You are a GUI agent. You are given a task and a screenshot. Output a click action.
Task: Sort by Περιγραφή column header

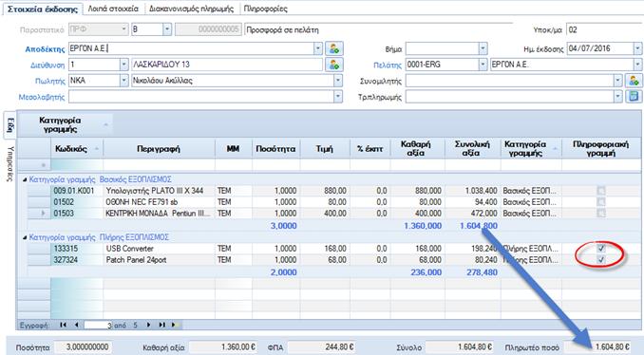click(159, 149)
